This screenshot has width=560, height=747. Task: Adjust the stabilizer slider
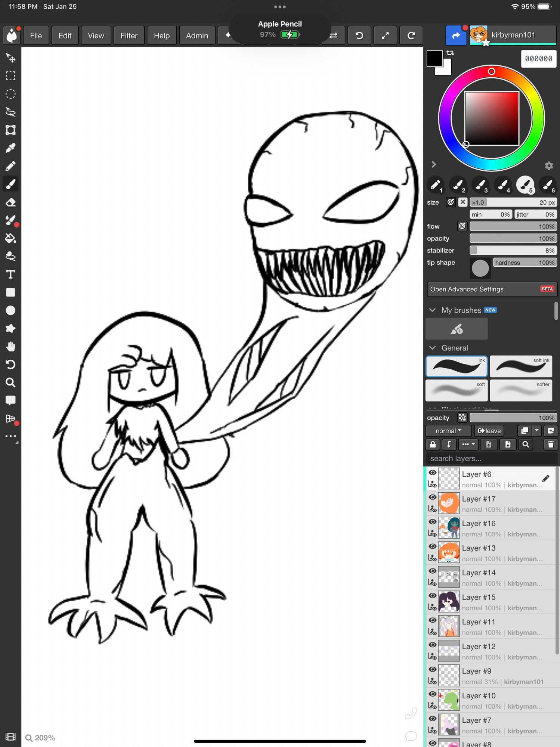(x=513, y=250)
